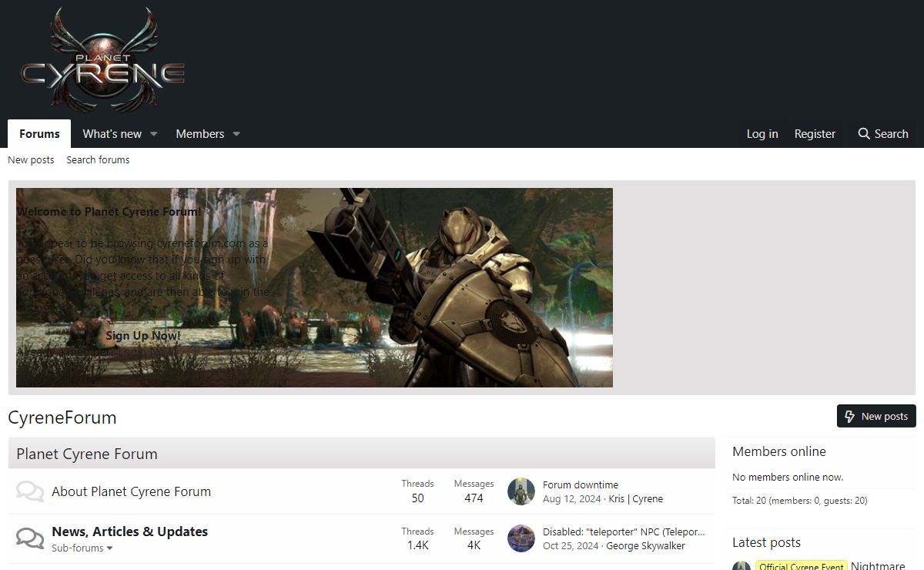Viewport: 924px width, 570px height.
Task: Expand the What's new dropdown arrow
Action: [153, 134]
